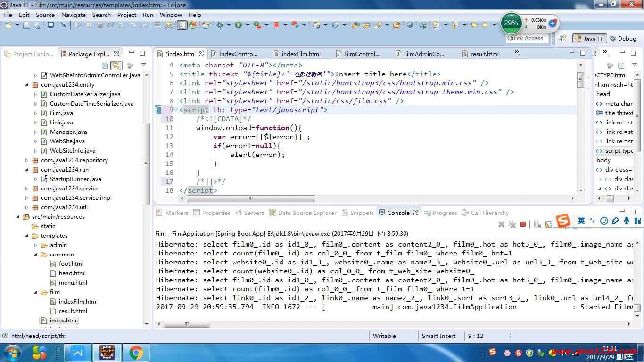Viewport: 644px width, 362px height.
Task: Click the Open Perspective icon
Action: point(562,39)
